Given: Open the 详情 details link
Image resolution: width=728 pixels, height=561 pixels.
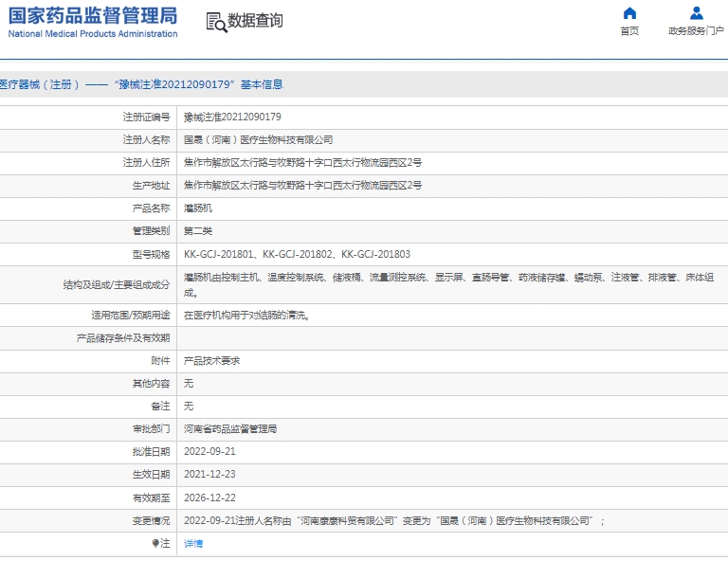Looking at the screenshot, I should tap(193, 543).
